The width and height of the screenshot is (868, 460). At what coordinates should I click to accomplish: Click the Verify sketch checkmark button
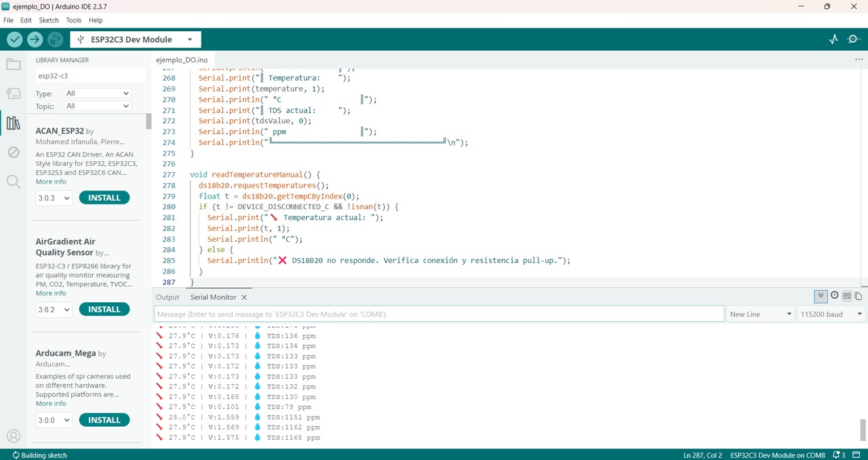14,39
